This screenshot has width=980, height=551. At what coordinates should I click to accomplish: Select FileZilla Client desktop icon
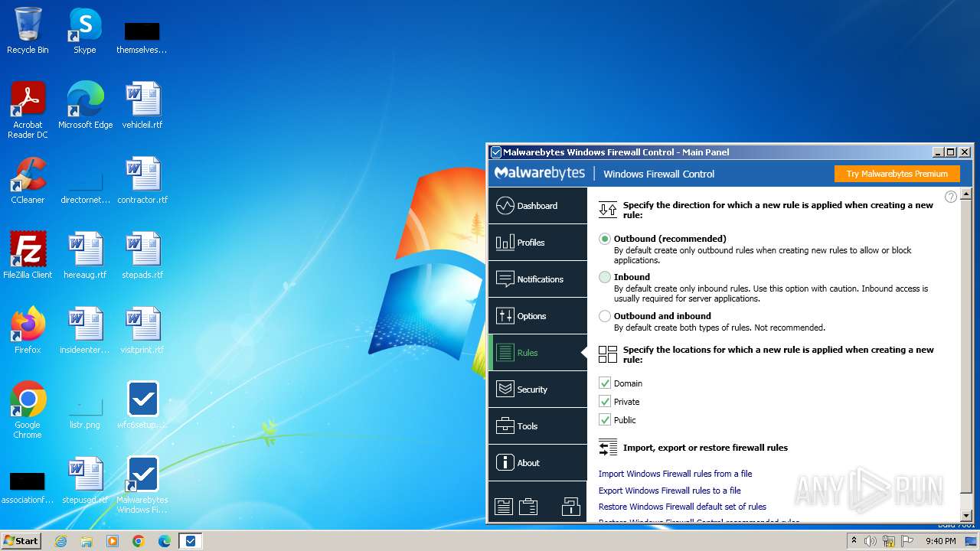28,256
